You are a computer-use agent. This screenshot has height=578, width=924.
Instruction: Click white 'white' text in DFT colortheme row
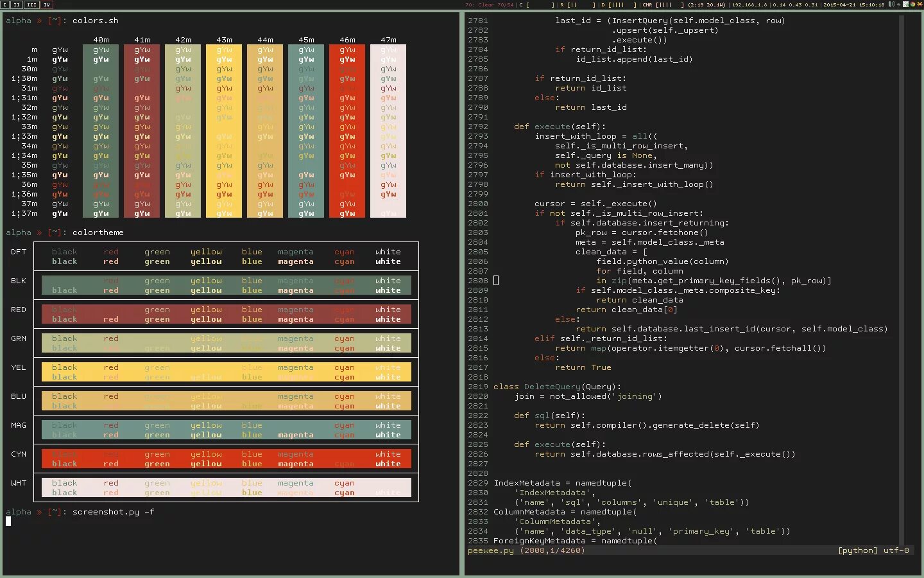click(x=388, y=252)
